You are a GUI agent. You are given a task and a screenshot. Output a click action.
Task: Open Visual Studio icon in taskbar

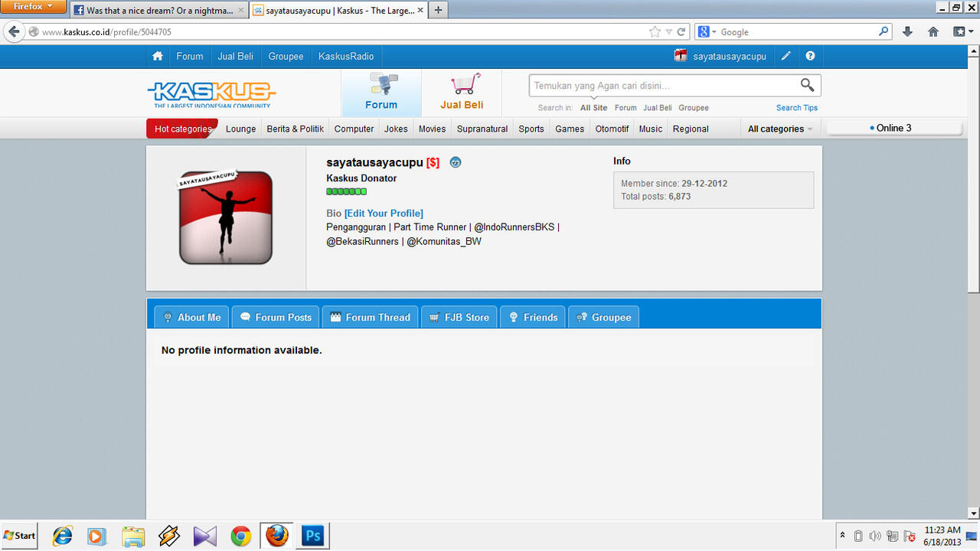point(205,536)
